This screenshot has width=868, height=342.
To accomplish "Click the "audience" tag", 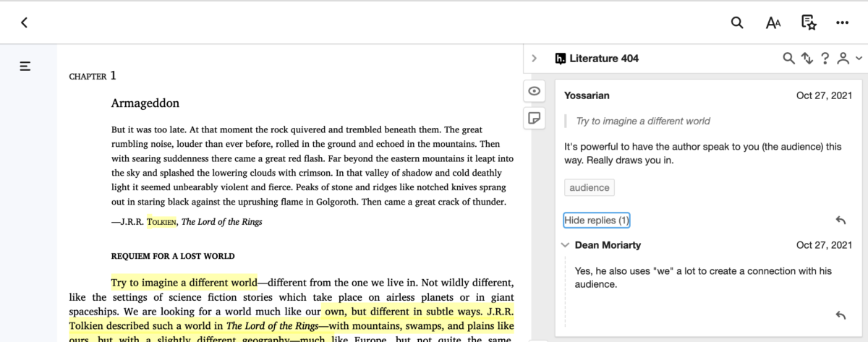I will tap(589, 187).
